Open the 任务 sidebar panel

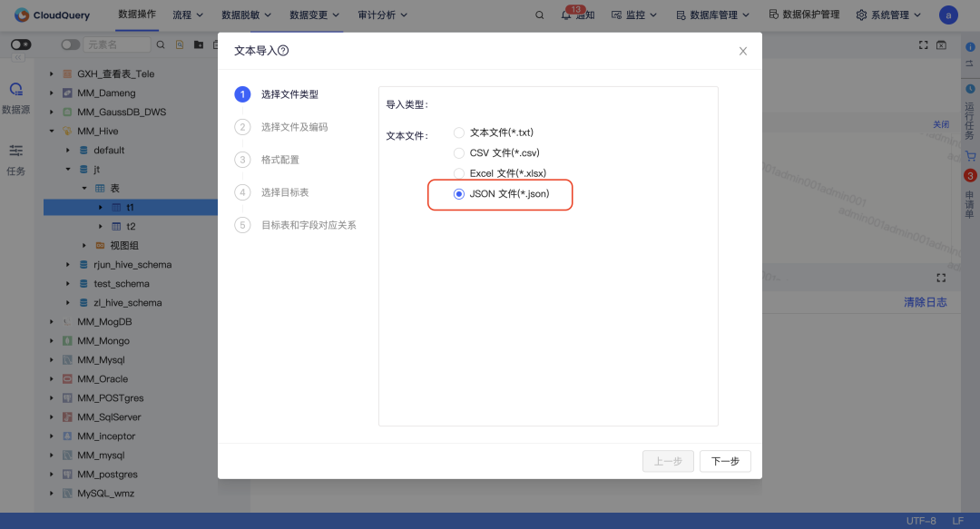[x=16, y=160]
